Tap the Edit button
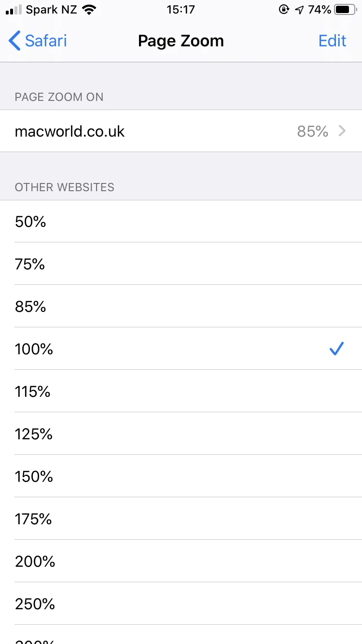 [332, 41]
